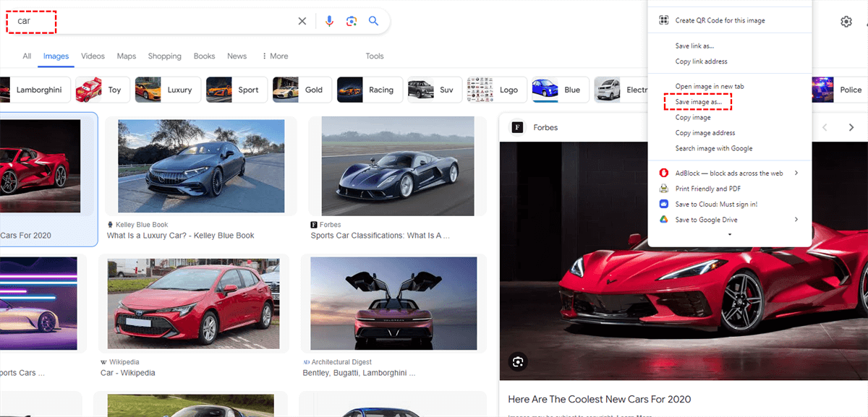
Task: Clear the search box with X icon
Action: [x=302, y=21]
